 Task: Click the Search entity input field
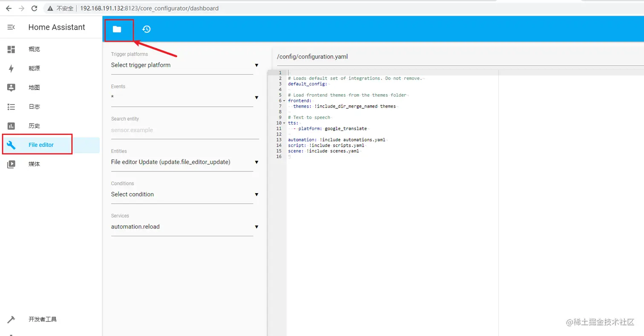pos(185,130)
